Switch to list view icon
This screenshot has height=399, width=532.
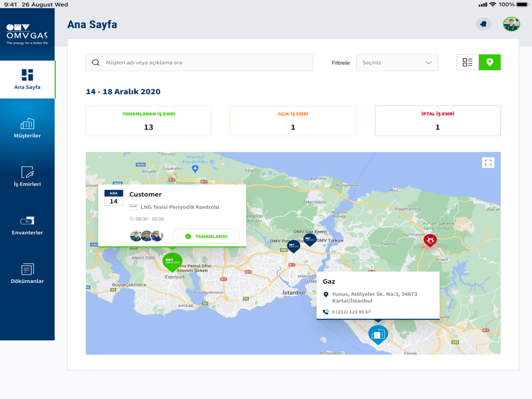pyautogui.click(x=468, y=62)
